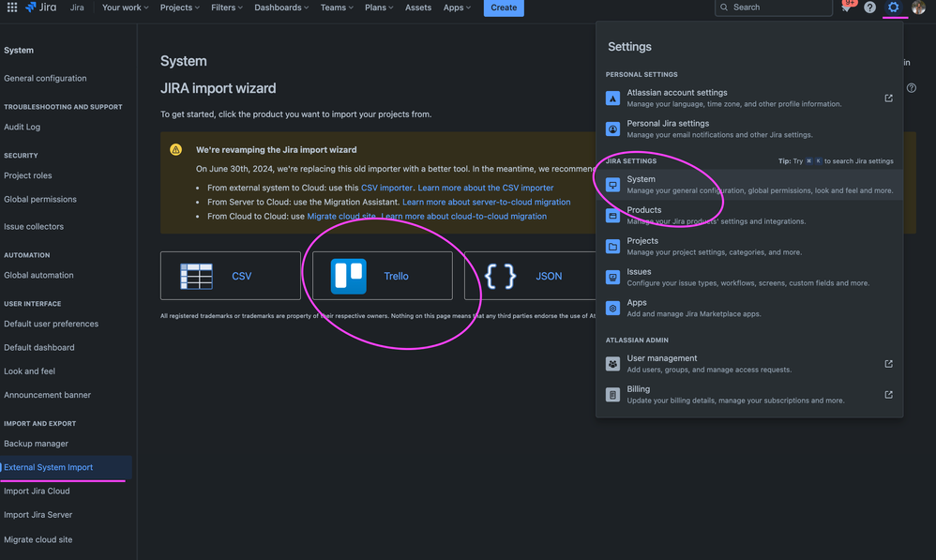Click the page help icon below settings panel edge

pyautogui.click(x=912, y=88)
